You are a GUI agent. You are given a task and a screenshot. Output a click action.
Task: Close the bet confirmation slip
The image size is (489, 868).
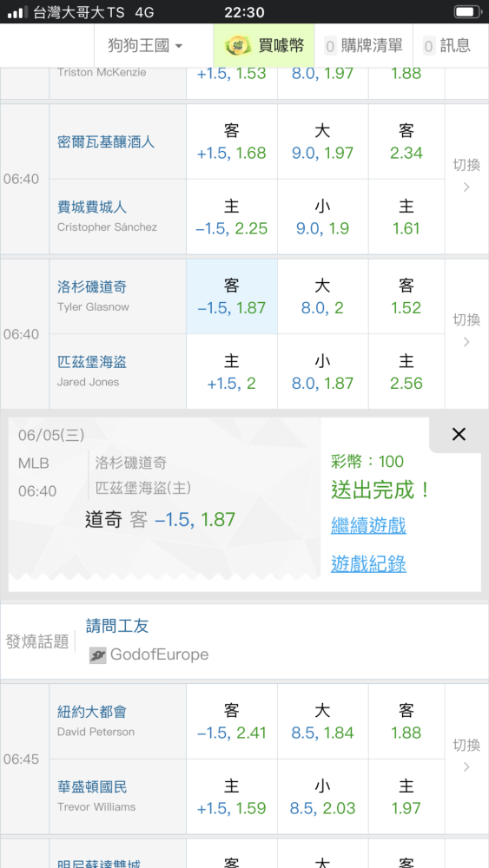[459, 434]
